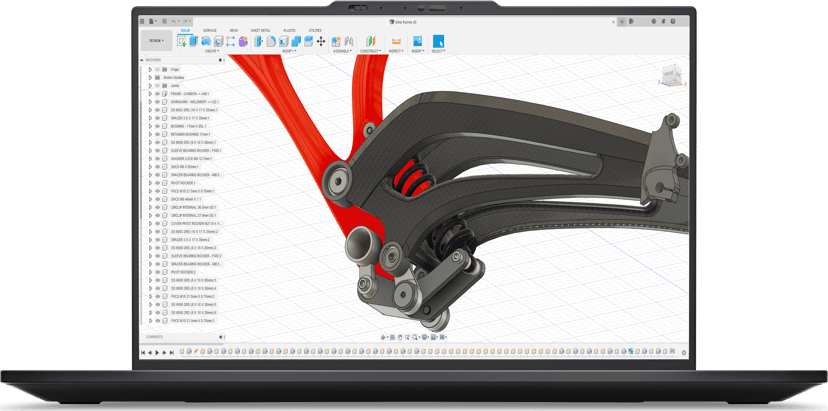
Task: Switch to the PLASTIC tab
Action: click(x=289, y=31)
